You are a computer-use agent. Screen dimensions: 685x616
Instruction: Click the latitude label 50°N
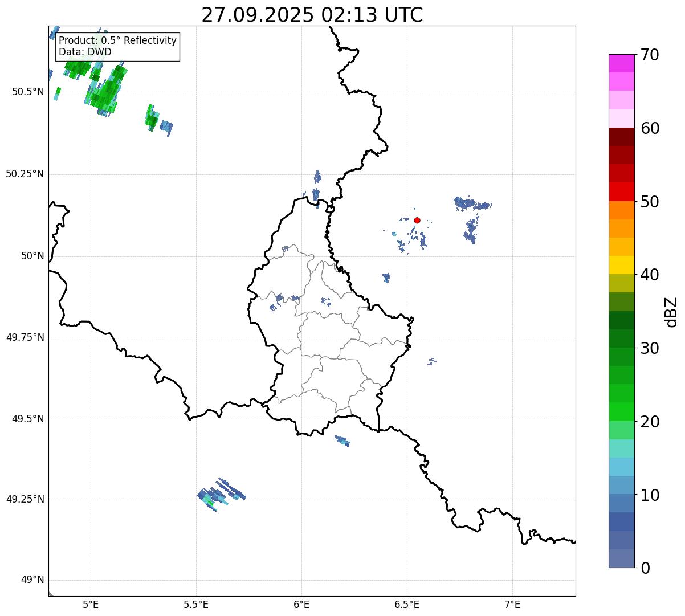click(x=32, y=256)
